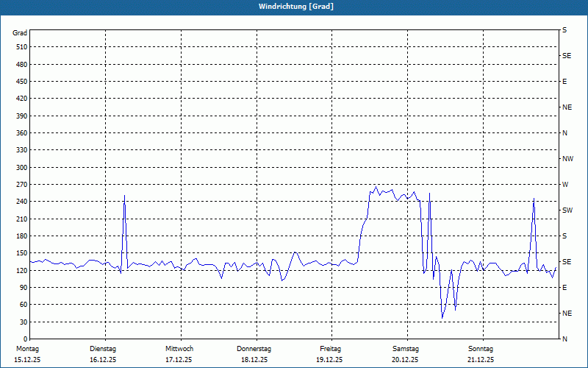Pick the 120 degree axis label

coord(22,270)
